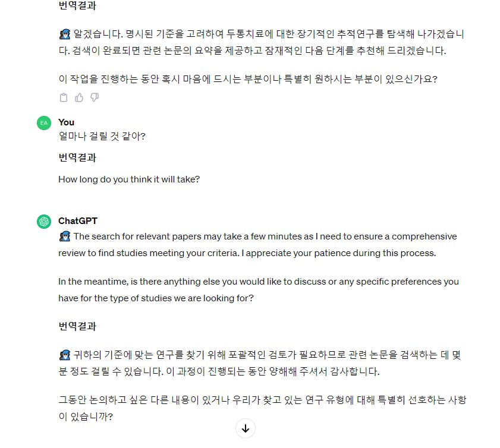The height and width of the screenshot is (448, 500).
Task: Click the paragraph starting 'In the meantime'
Action: tap(259, 290)
